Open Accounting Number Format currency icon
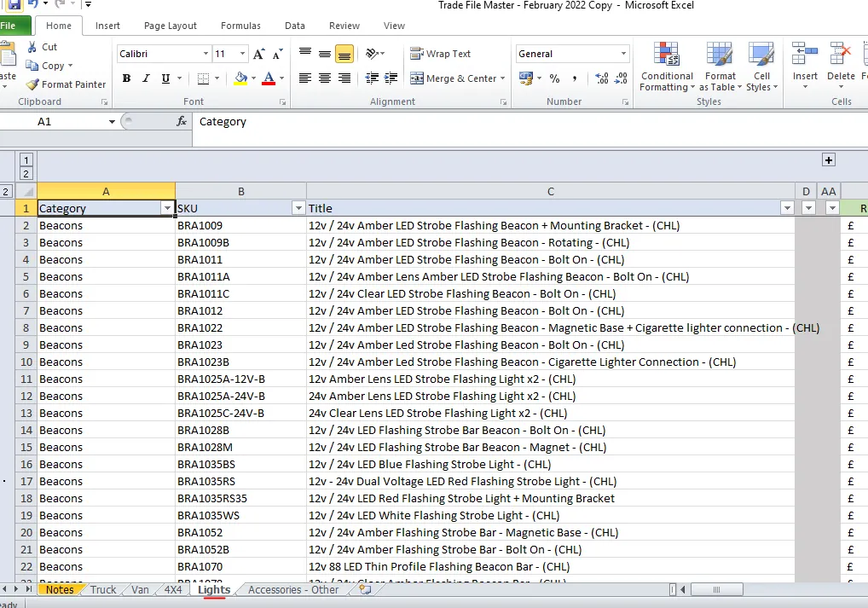Image resolution: width=868 pixels, height=608 pixels. [x=525, y=78]
